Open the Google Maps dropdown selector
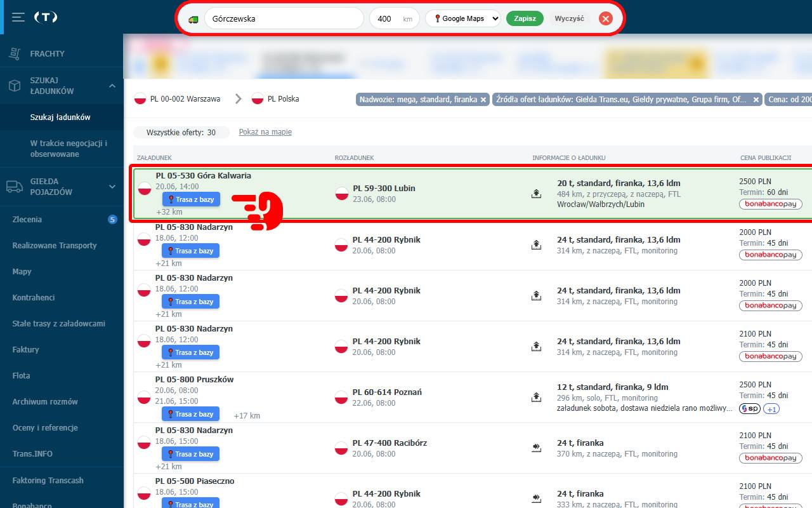812x508 pixels. [x=462, y=18]
